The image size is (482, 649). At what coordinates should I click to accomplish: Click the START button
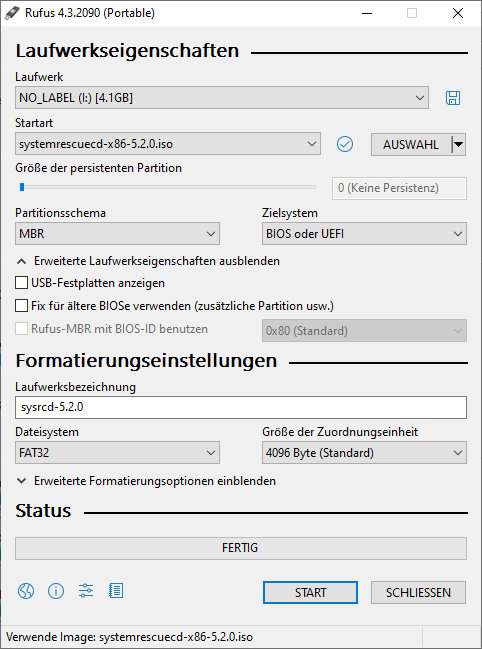pyautogui.click(x=310, y=593)
